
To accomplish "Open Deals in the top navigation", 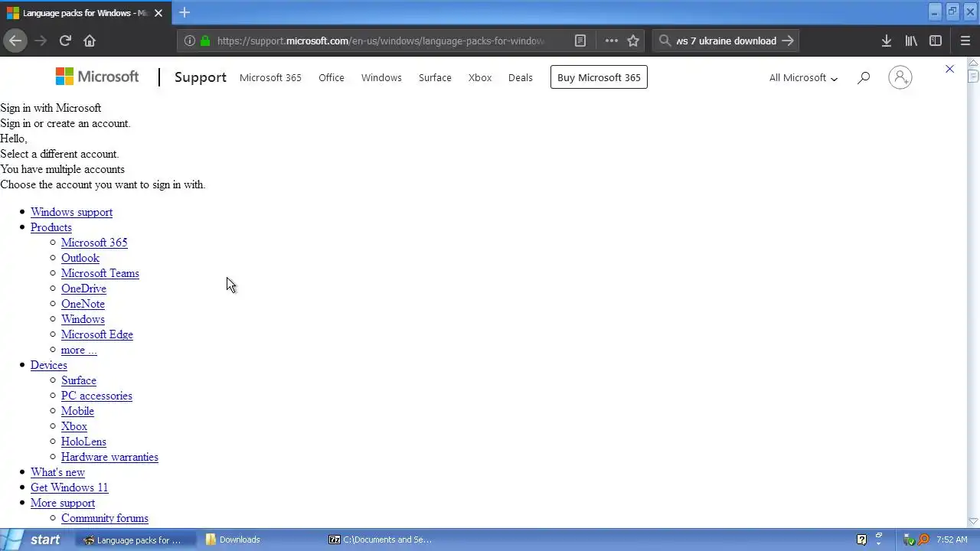I will (521, 77).
